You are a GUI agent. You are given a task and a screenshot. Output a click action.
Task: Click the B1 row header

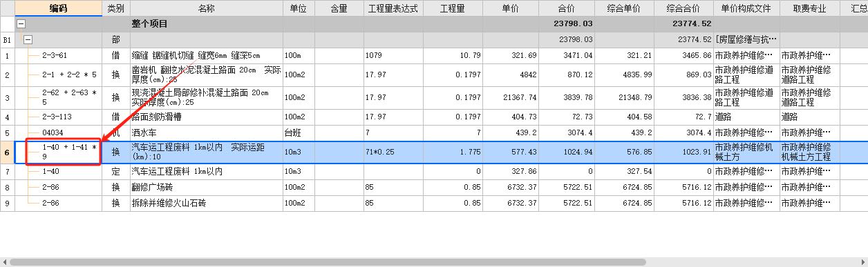(x=8, y=39)
